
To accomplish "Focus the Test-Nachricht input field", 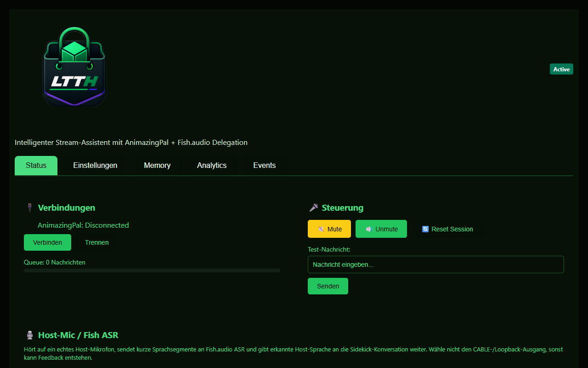I will (x=435, y=264).
